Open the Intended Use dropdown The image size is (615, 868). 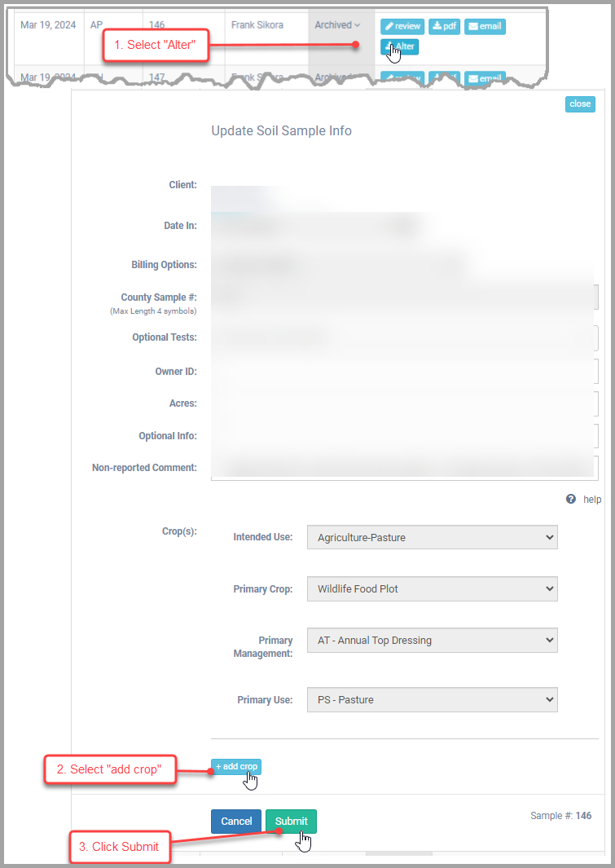tap(432, 537)
